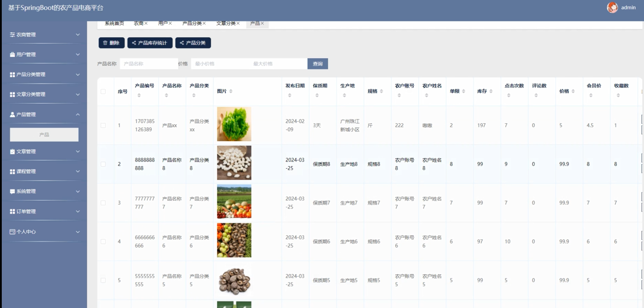Sort by 库存 column arrows
This screenshot has width=644, height=308.
pos(491,91)
